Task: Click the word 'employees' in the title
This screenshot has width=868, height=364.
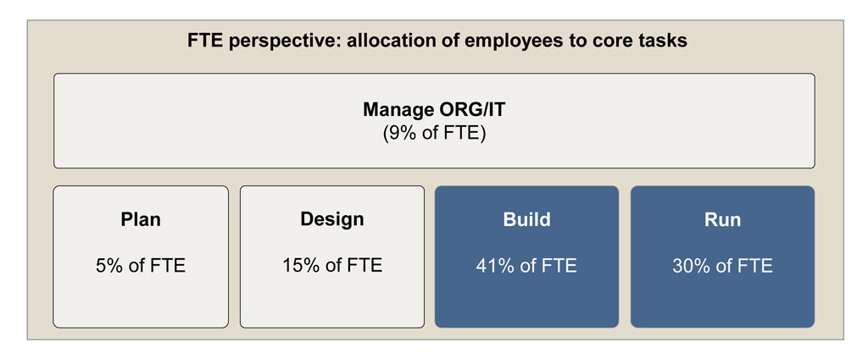Action: [516, 42]
